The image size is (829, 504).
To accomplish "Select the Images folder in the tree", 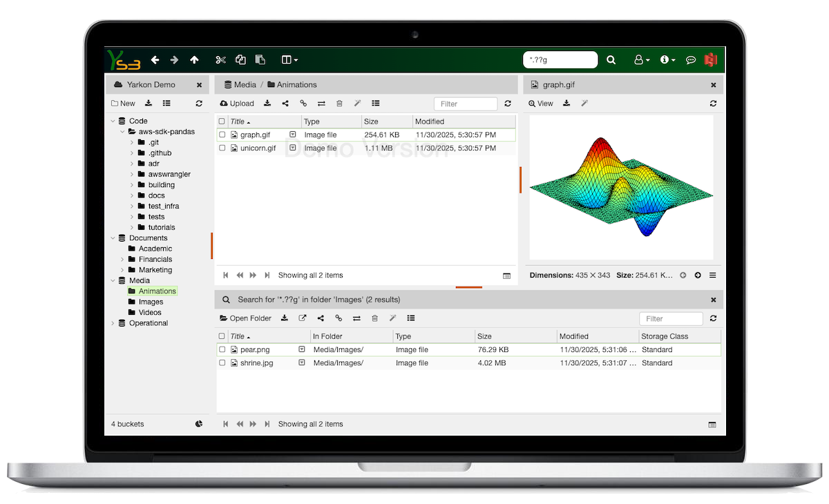I will tap(151, 302).
